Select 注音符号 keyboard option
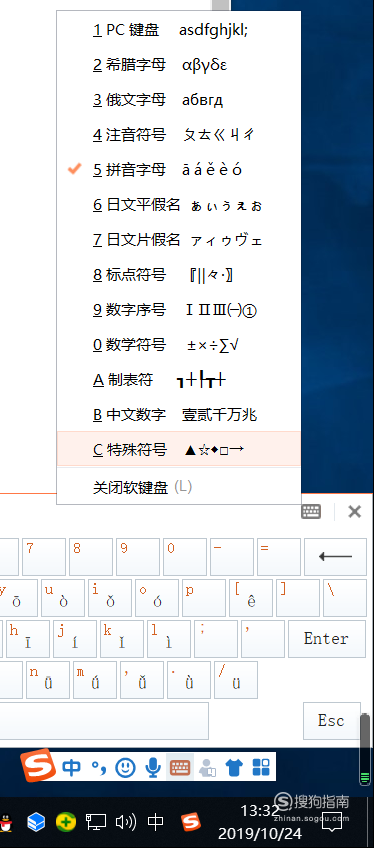The height and width of the screenshot is (848, 374). [178, 135]
